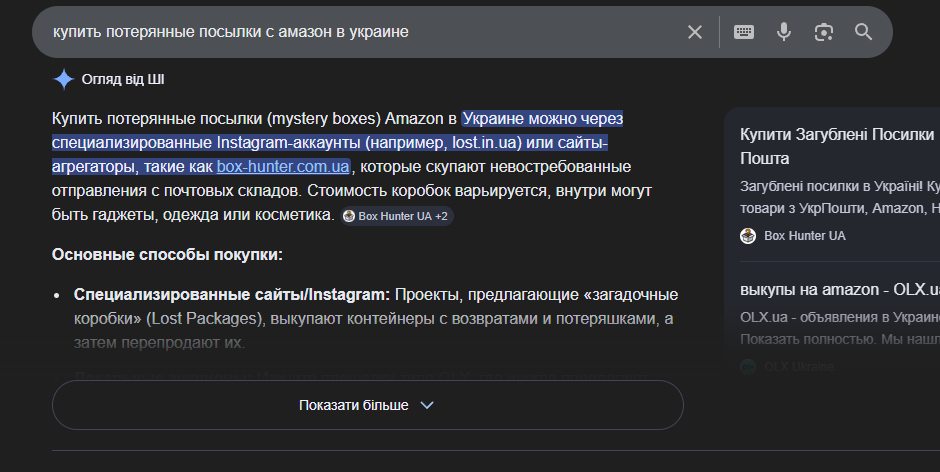Expand the overview via the down chevron

pos(427,405)
